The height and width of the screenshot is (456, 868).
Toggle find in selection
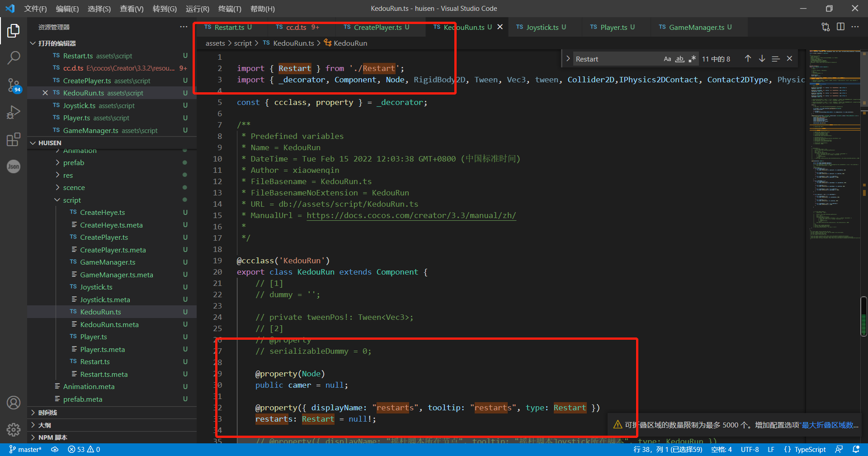click(776, 59)
